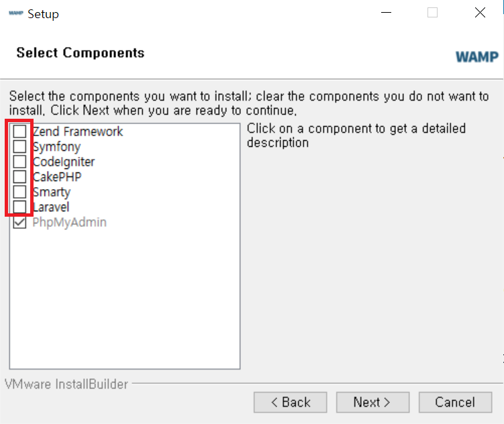Select the Laravel component label

tap(51, 207)
